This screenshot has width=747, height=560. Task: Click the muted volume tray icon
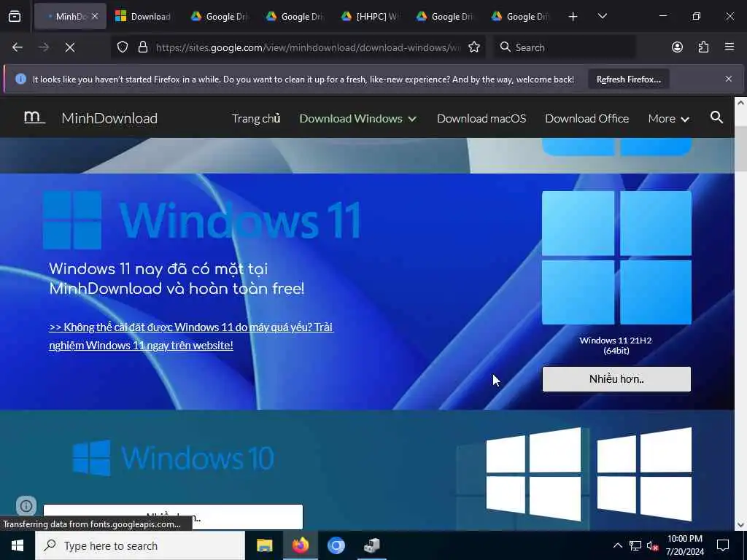[652, 545]
